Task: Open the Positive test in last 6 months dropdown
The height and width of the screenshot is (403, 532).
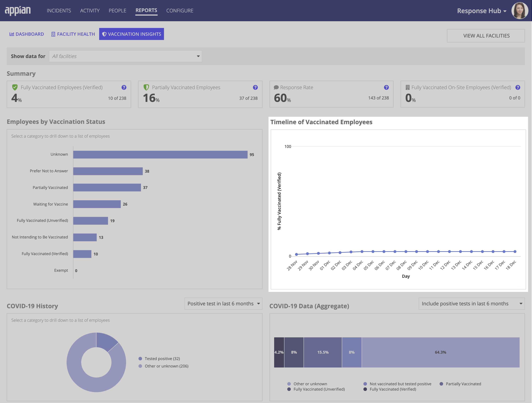Action: 223,304
